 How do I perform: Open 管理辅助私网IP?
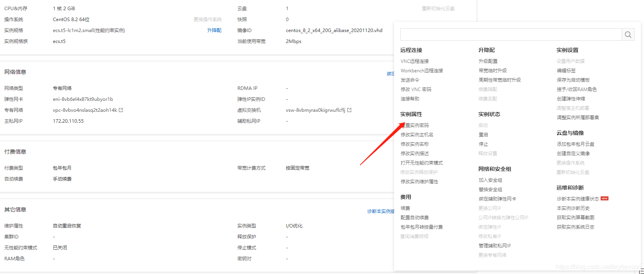point(495,246)
